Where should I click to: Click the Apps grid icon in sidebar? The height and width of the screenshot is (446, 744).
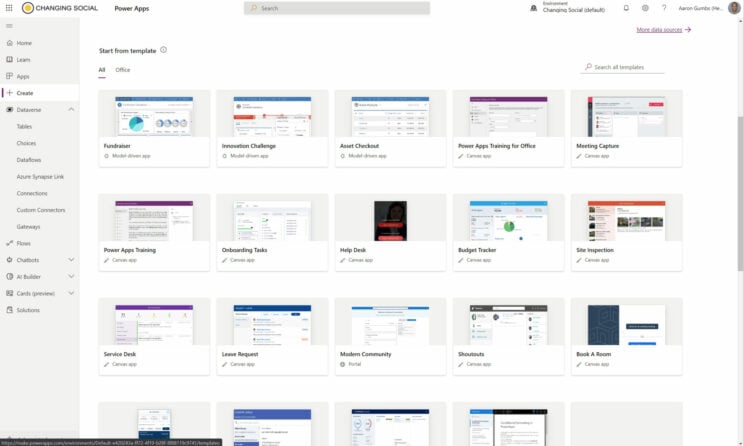(9, 76)
